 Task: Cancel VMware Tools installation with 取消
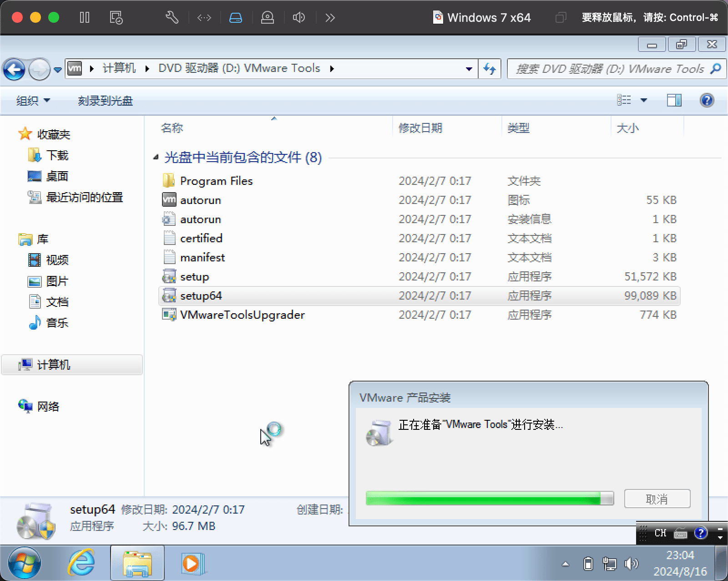coord(657,499)
